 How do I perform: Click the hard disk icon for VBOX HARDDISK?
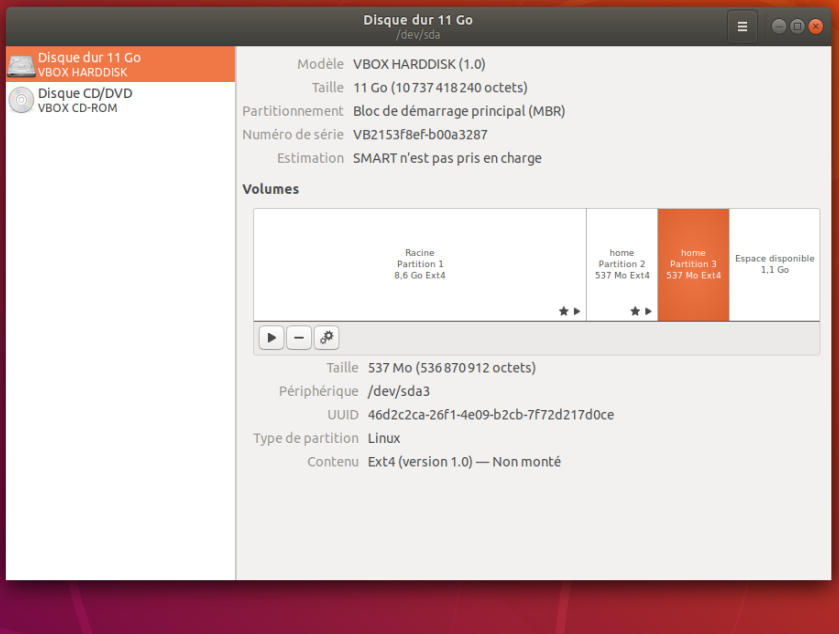[x=21, y=65]
